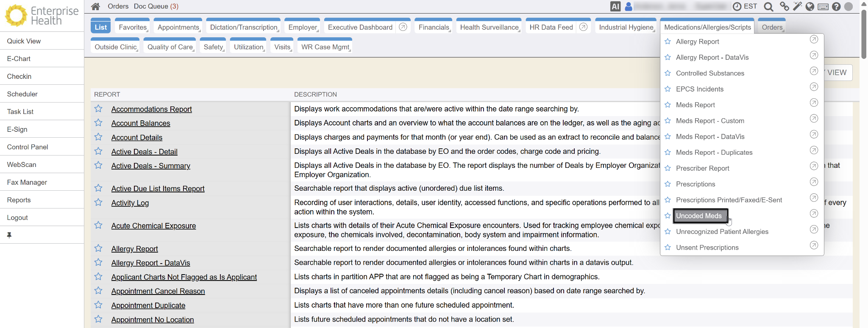Choose Prescriber Report in the dropdown menu

click(x=702, y=168)
